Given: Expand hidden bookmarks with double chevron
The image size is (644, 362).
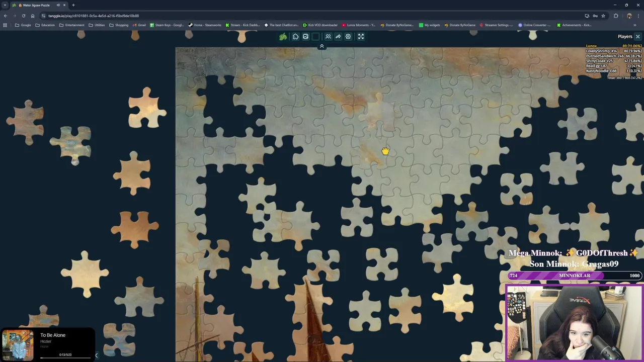Looking at the screenshot, I should click(635, 25).
